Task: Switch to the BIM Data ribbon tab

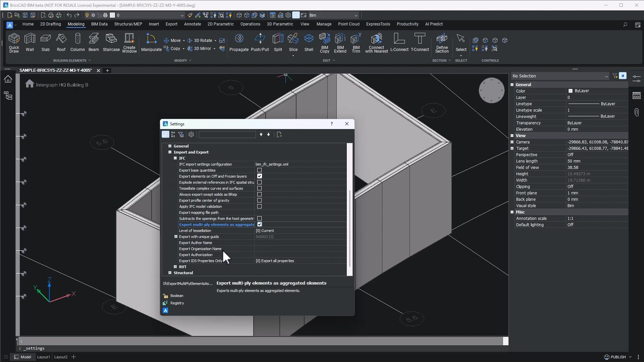Action: (99, 24)
